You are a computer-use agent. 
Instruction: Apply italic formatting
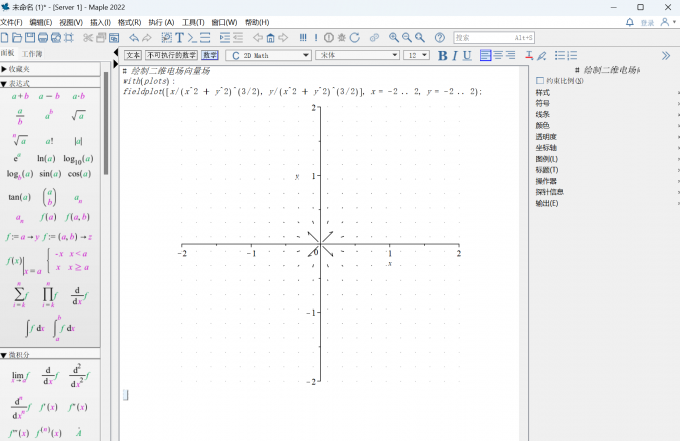[455, 56]
